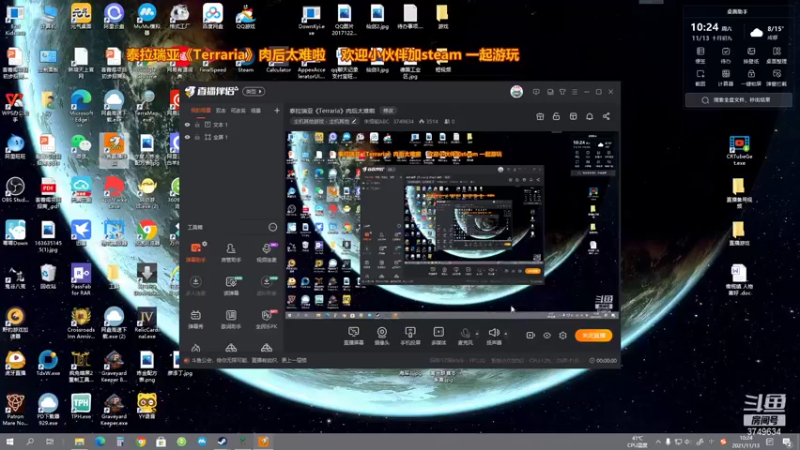This screenshot has height=450, width=800.
Task: Edit the stream category pencil field
Action: click(324, 121)
